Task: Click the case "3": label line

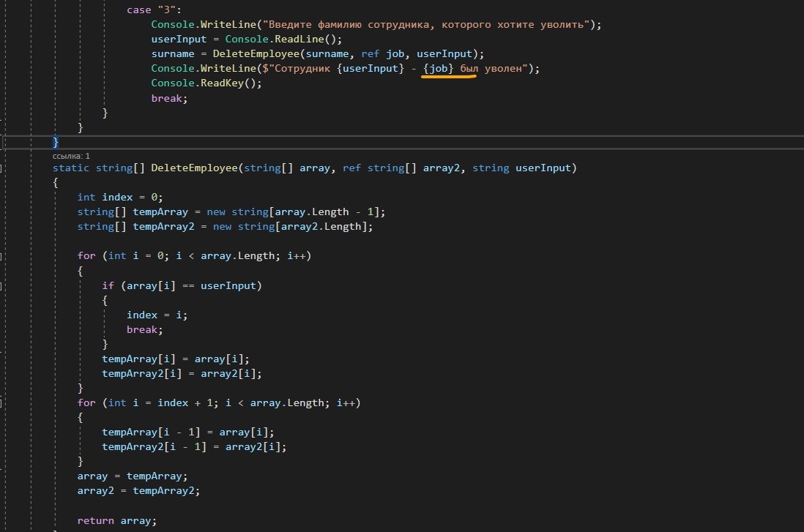Action: tap(154, 10)
